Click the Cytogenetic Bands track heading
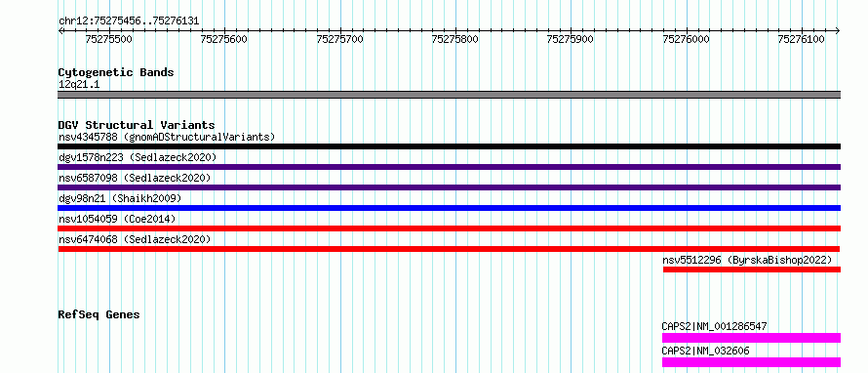The width and height of the screenshot is (868, 373). click(116, 72)
